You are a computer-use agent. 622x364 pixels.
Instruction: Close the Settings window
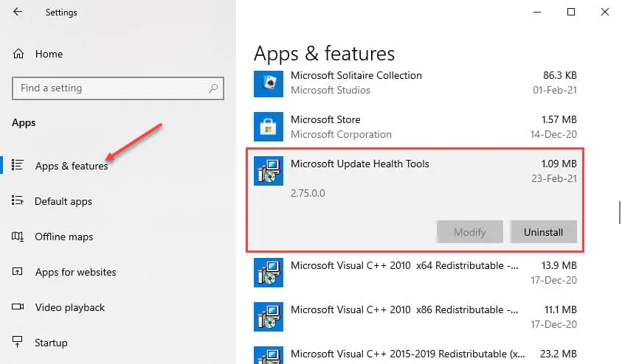[x=605, y=12]
